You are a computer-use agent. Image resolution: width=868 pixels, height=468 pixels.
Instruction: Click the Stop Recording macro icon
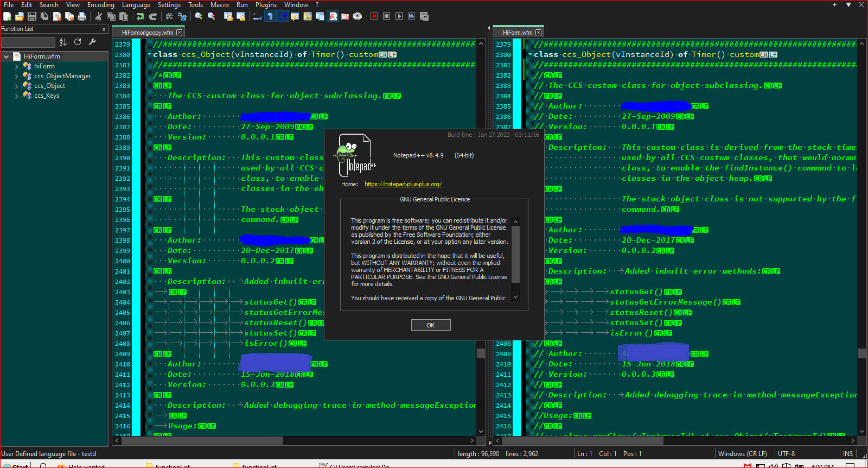pos(386,16)
